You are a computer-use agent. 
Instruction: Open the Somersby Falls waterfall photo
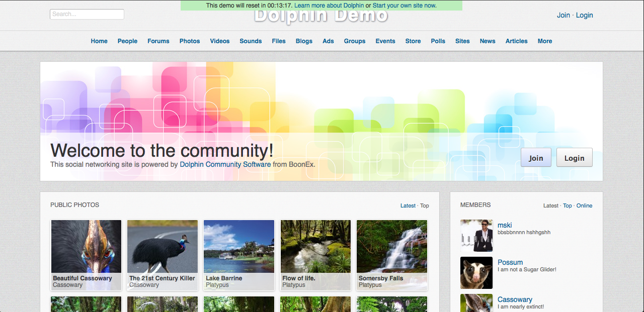tap(392, 247)
